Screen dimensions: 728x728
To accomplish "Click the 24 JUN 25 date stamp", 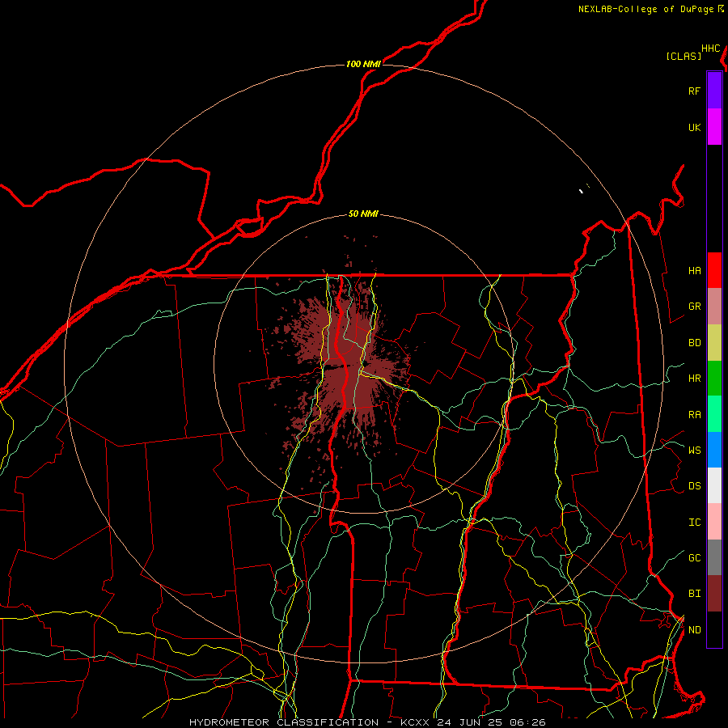I will pyautogui.click(x=469, y=722).
